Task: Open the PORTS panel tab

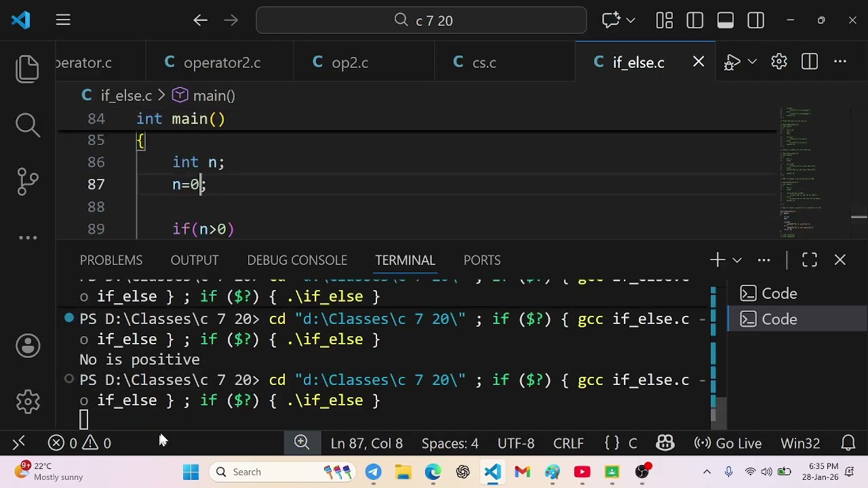Action: [482, 260]
